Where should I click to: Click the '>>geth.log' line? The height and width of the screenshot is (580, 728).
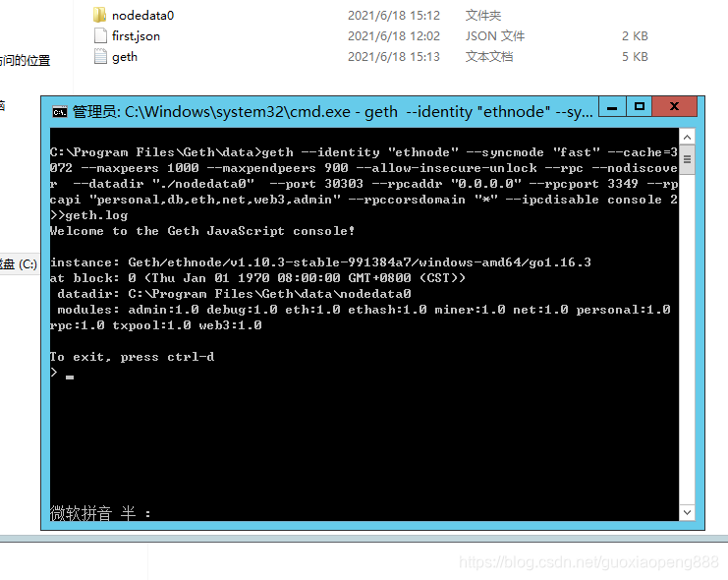[88, 215]
